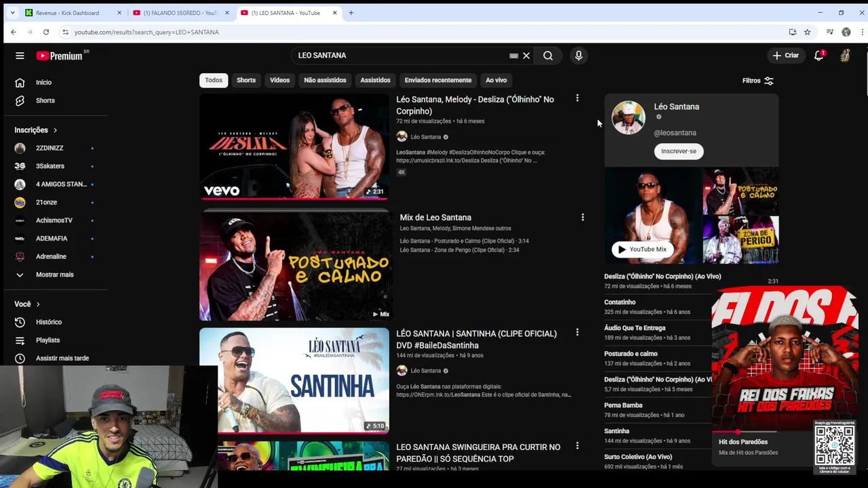This screenshot has width=868, height=488.
Task: Open more options for SWINGUEIRA video
Action: [x=577, y=446]
